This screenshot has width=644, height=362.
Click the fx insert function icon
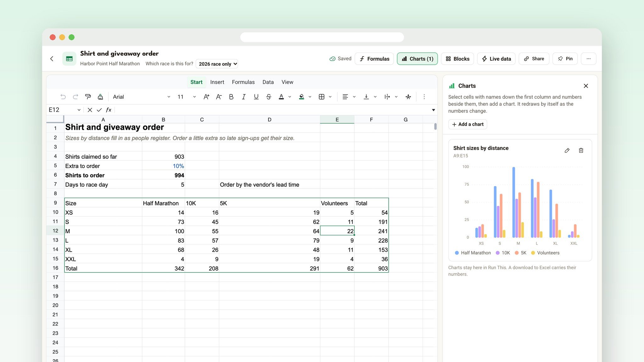108,110
